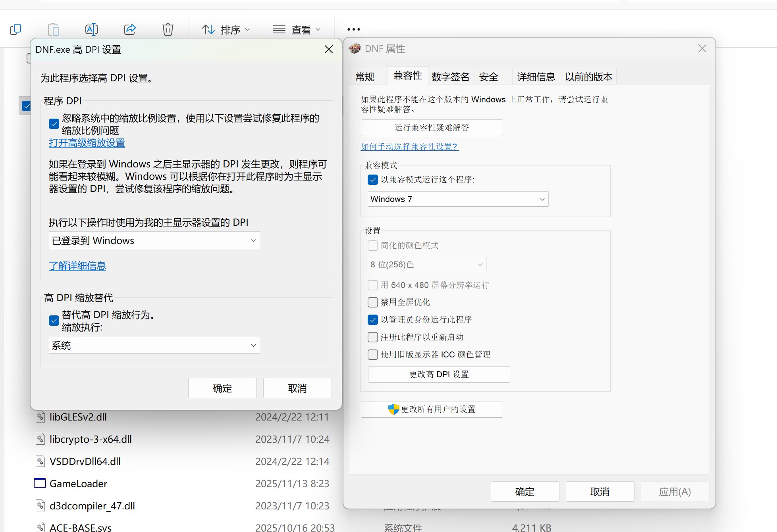Viewport: 777px width, 532px height.
Task: Click the delete trash icon
Action: pyautogui.click(x=168, y=29)
